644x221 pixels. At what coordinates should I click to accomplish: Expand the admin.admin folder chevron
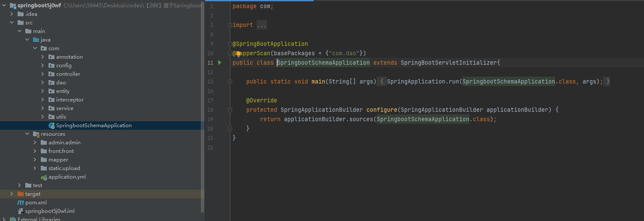[x=35, y=143]
